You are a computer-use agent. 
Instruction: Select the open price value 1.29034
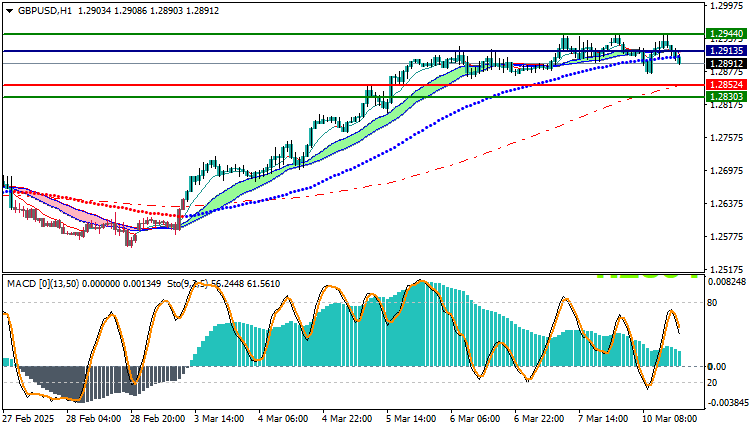[94, 11]
